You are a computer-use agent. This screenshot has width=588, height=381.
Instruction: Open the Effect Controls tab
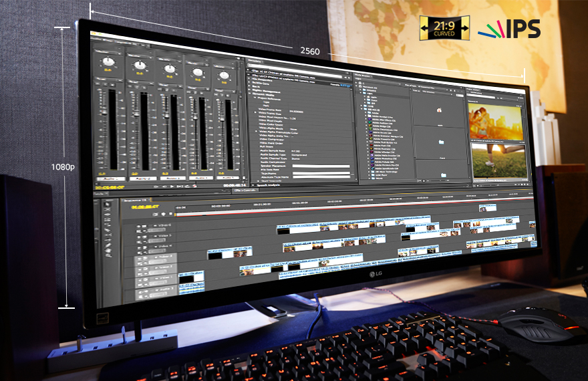(245, 190)
